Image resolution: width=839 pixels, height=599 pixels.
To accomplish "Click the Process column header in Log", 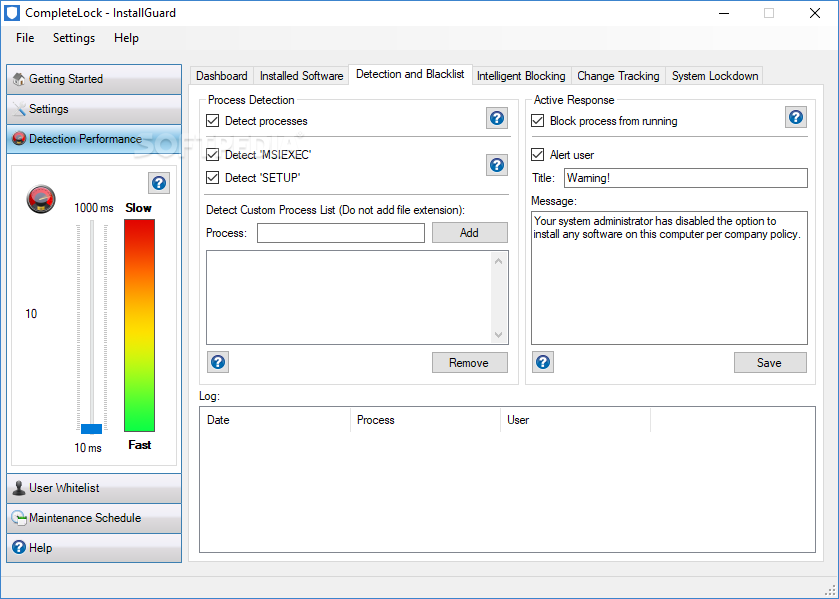I will click(425, 420).
